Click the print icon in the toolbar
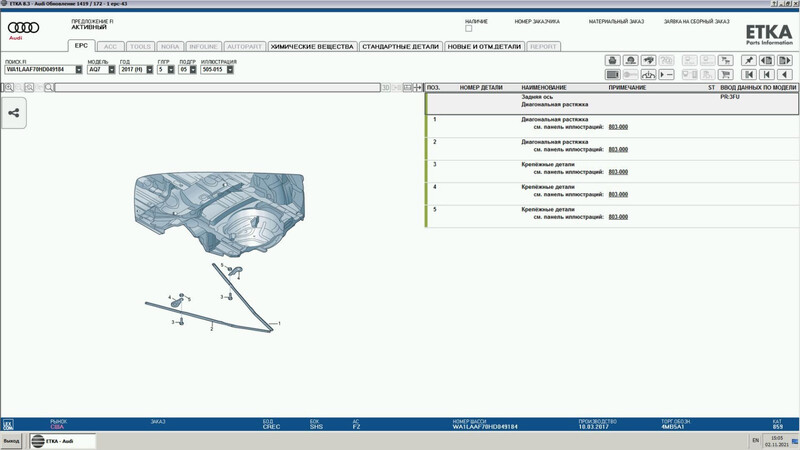 (x=612, y=60)
